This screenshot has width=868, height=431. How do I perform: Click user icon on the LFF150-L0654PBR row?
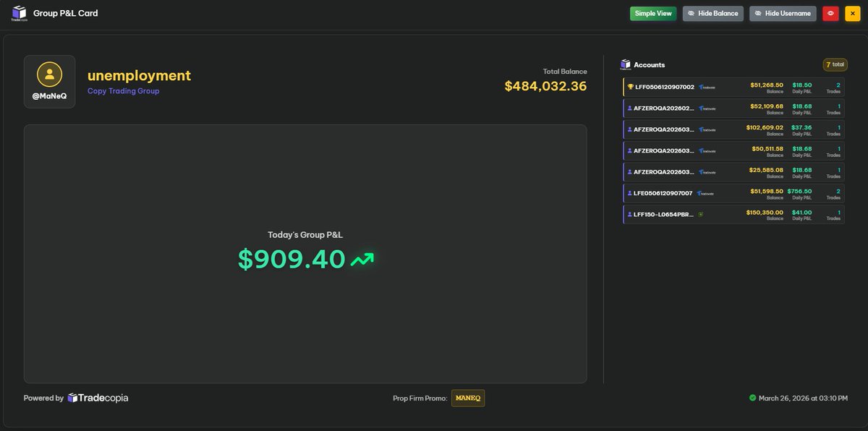click(630, 215)
